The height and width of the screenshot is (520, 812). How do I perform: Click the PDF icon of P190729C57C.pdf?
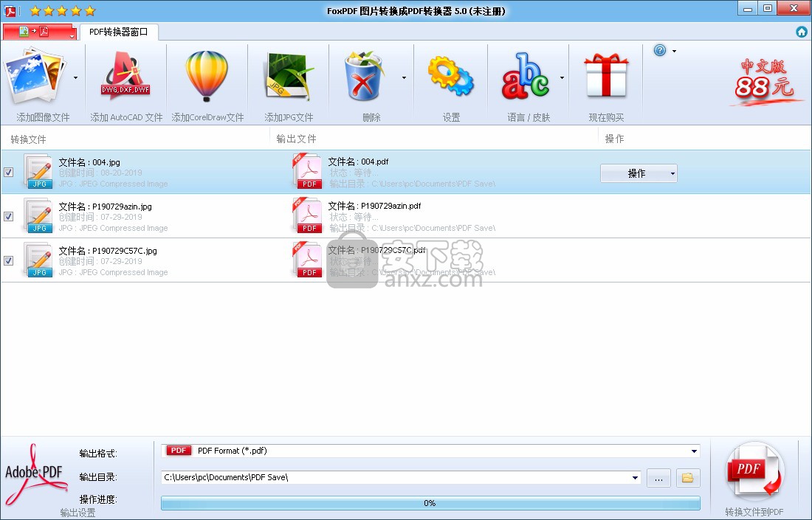click(x=308, y=260)
